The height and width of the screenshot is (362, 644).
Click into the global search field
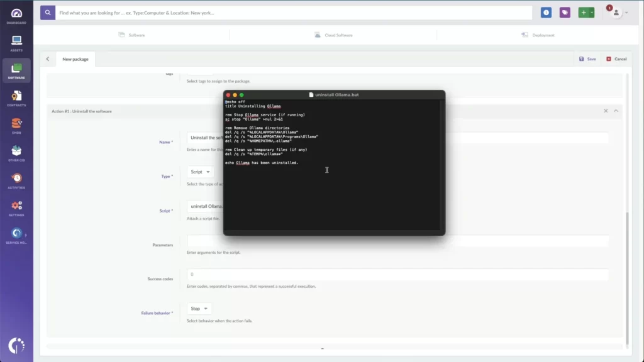294,13
